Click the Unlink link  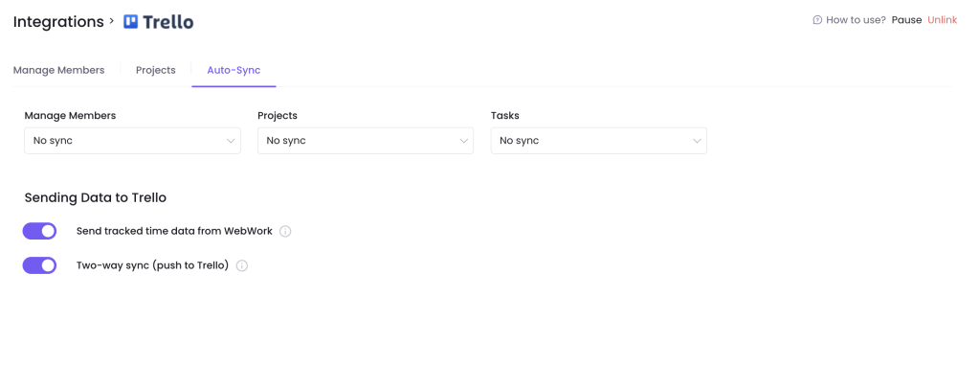pos(942,20)
